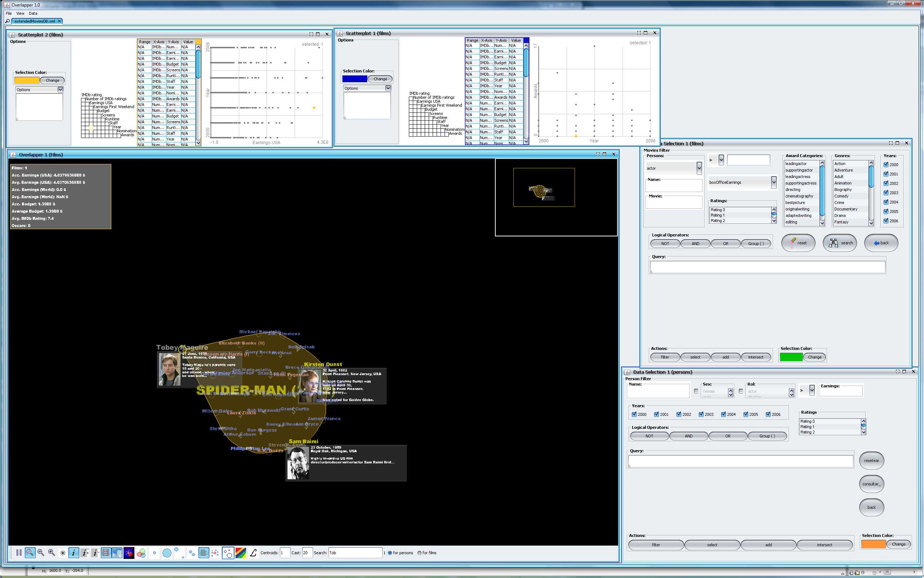Uncheck year 2006 in Movies Filter
Screen dimensions: 924x578
[886, 221]
